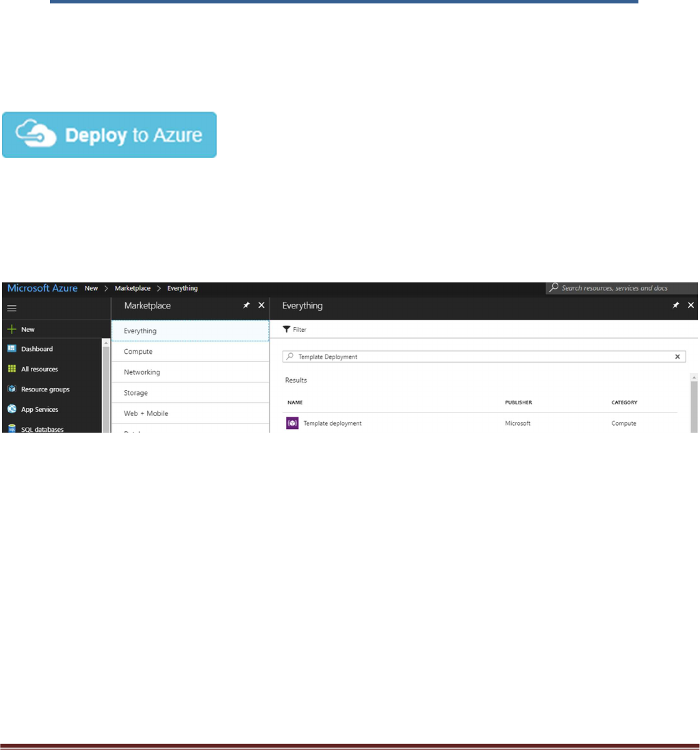The height and width of the screenshot is (750, 700).
Task: Click the Compute category cell in results
Action: [x=623, y=423]
